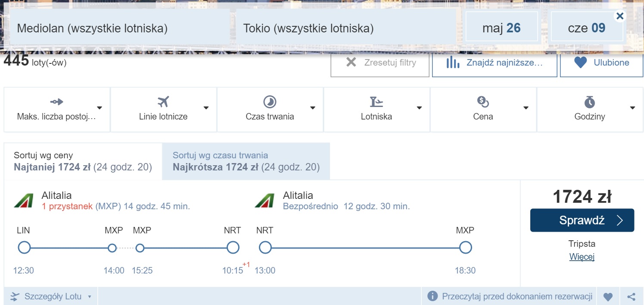Open Więcej link under Tripsta
This screenshot has height=305, width=644.
point(582,257)
